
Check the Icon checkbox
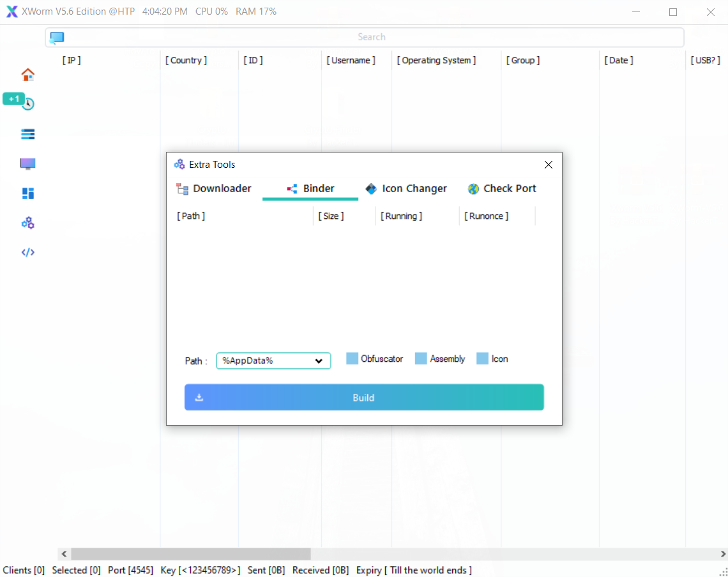tap(482, 359)
